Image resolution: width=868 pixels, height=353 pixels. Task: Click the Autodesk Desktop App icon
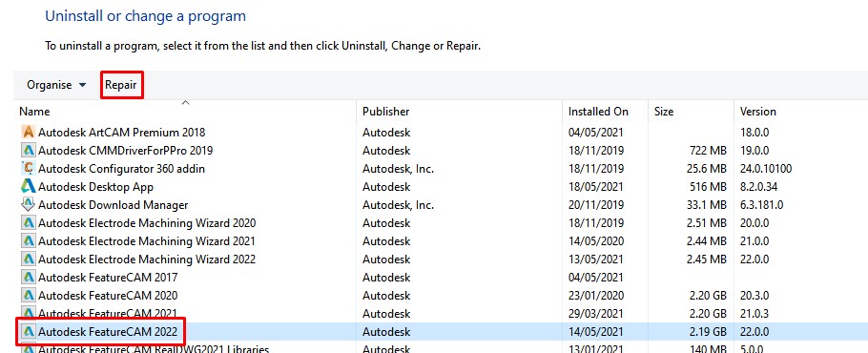point(28,186)
